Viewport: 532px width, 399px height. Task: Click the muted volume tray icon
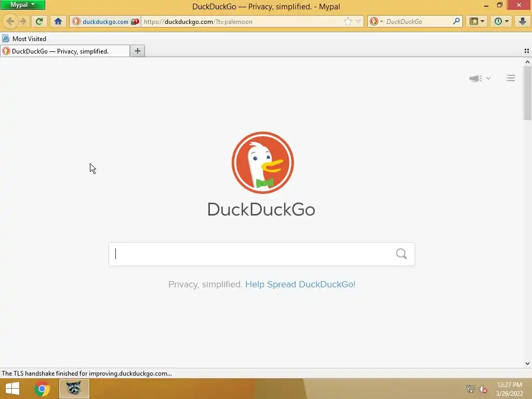483,389
